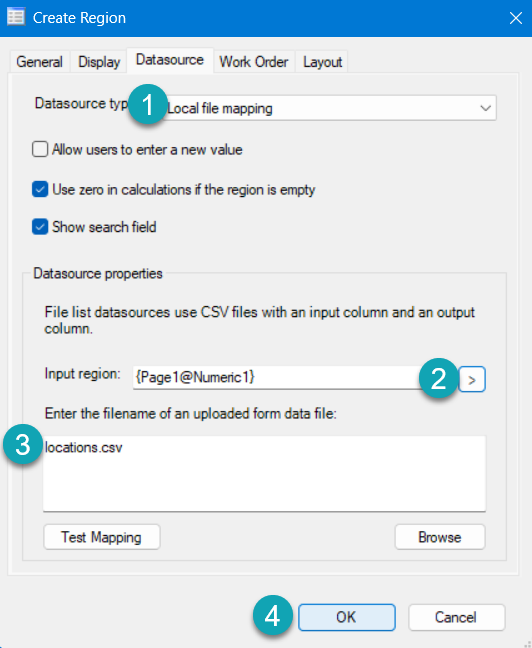
Task: Enable Allow users to enter a new value
Action: (40, 149)
